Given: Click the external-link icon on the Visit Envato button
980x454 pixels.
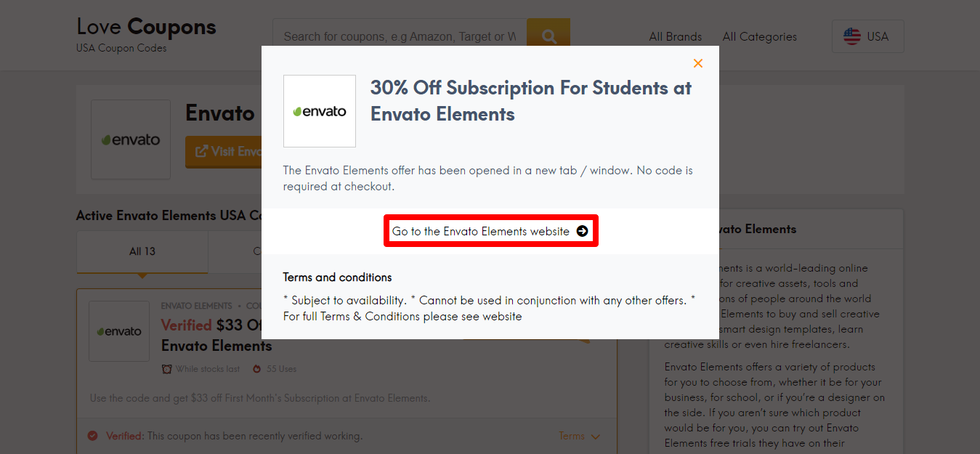Looking at the screenshot, I should click(x=201, y=152).
